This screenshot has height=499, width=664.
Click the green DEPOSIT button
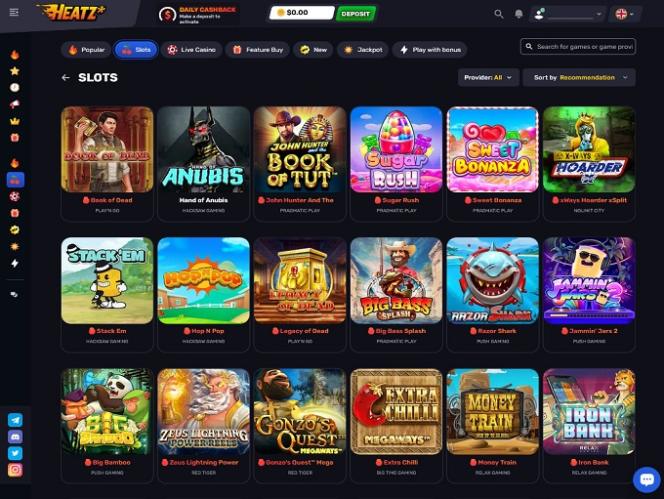(356, 14)
